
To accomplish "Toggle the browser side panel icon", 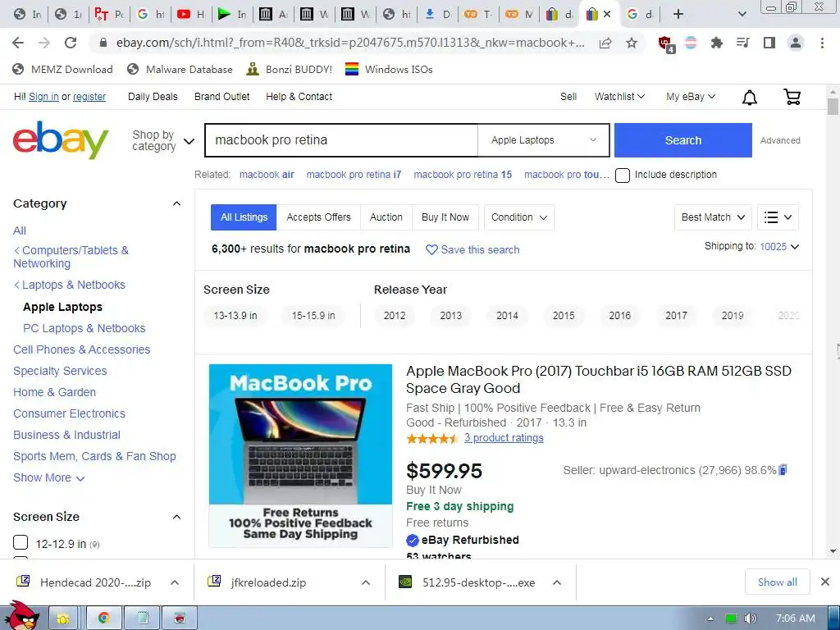I will coord(769,43).
